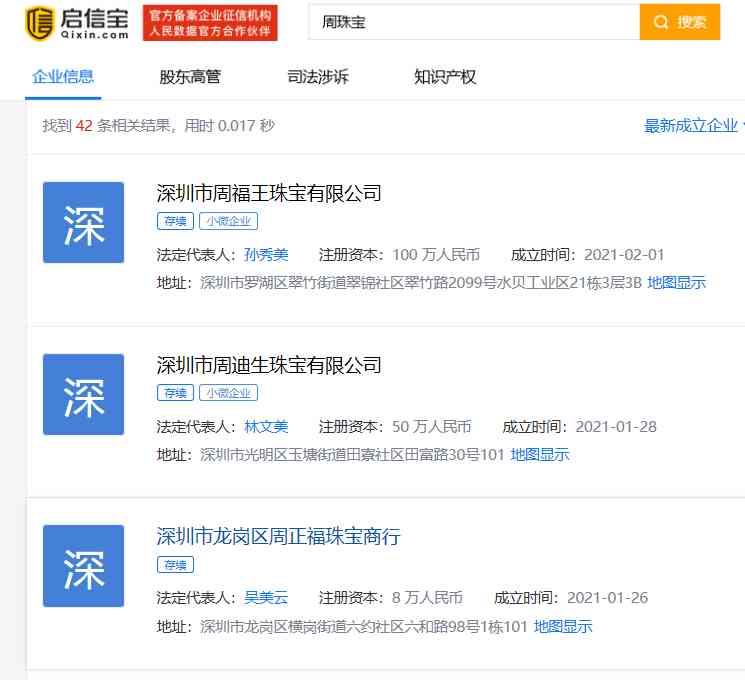Click the 深 thumbnail for 周正福珠宝商行

83,566
